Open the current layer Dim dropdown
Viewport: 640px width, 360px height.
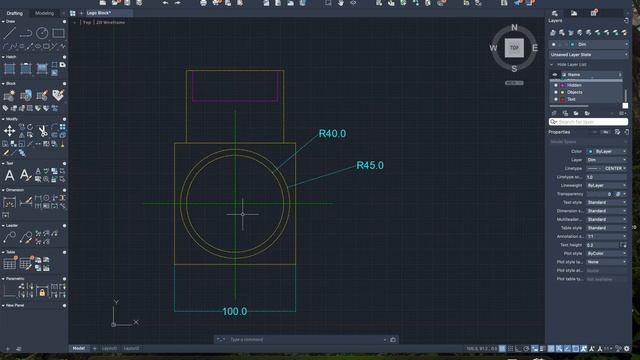tap(589, 44)
